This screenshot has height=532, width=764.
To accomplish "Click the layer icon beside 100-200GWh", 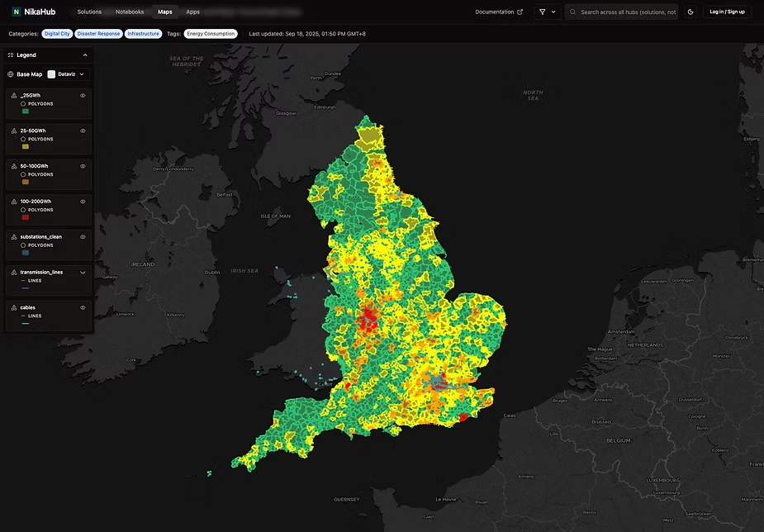I will [14, 202].
